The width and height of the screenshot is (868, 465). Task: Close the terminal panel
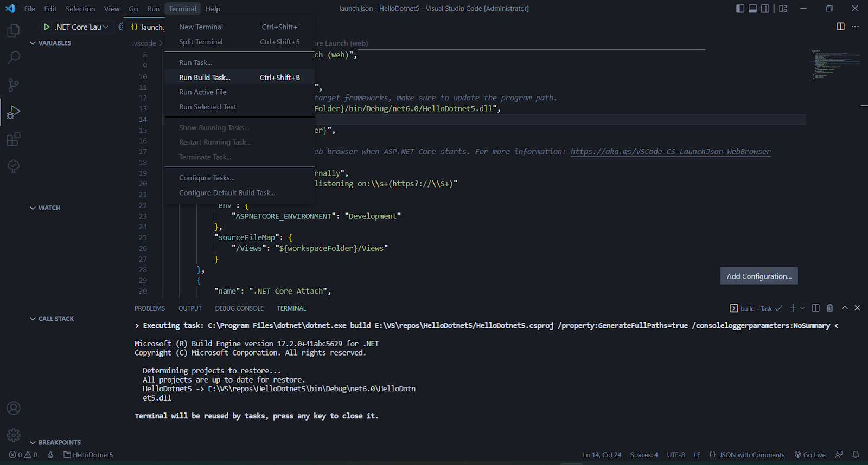click(857, 308)
